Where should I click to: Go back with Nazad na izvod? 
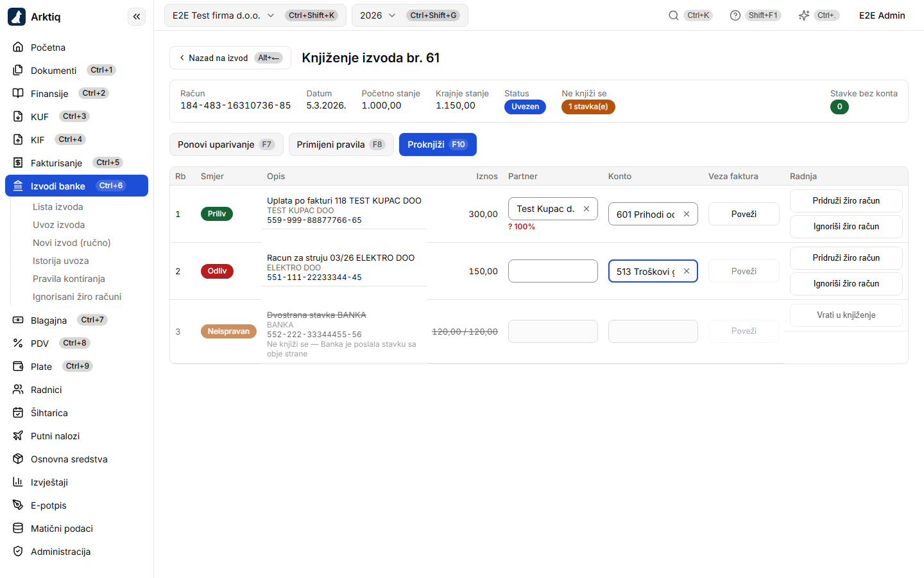tap(230, 58)
